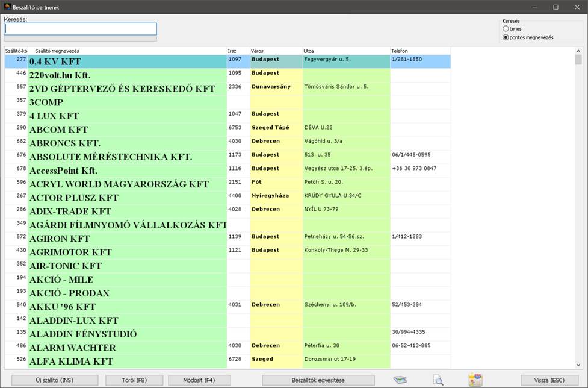Select the 'ABCOM KFT' supplier name
This screenshot has width=588, height=388.
58,130
